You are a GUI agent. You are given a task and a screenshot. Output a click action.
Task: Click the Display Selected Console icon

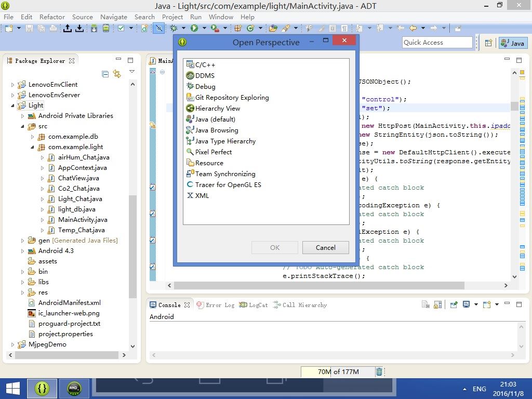(467, 304)
